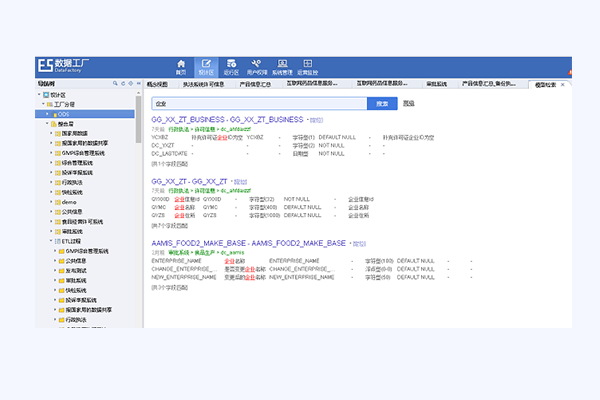Click the blue 搜索 search button

coord(382,104)
